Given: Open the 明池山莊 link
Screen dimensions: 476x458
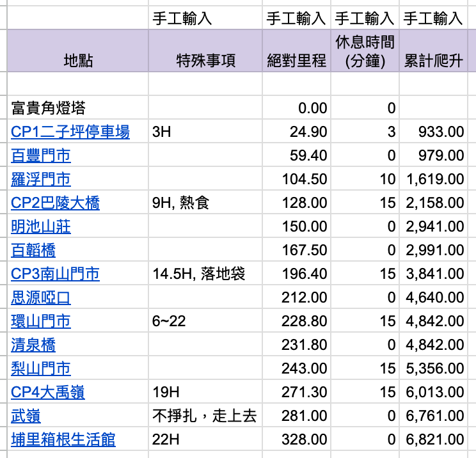Looking at the screenshot, I should (41, 226).
